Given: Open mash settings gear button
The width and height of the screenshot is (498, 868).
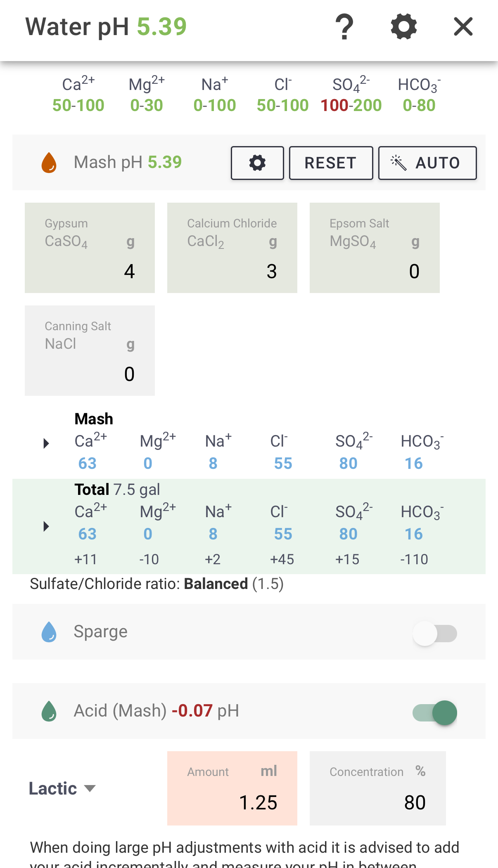Looking at the screenshot, I should pos(257,163).
